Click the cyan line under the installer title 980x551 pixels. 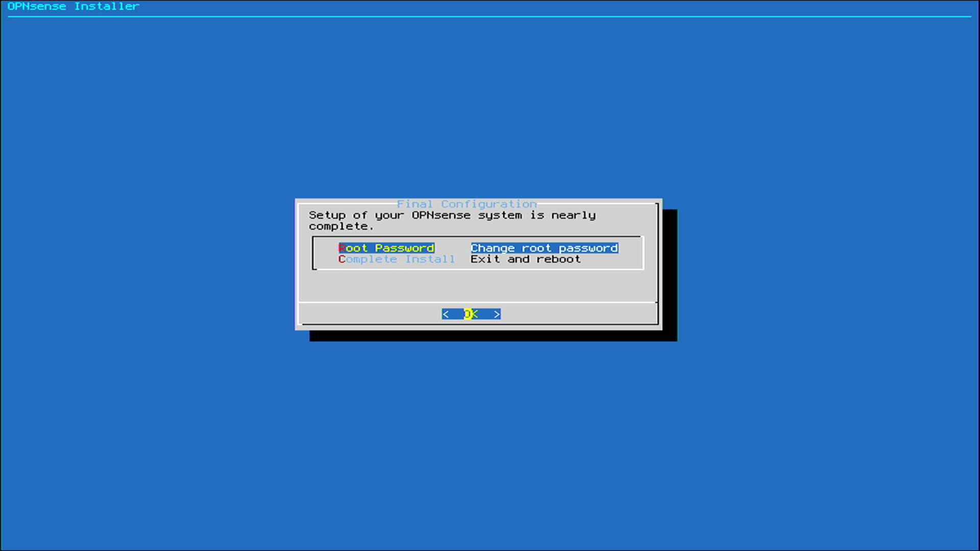click(489, 17)
